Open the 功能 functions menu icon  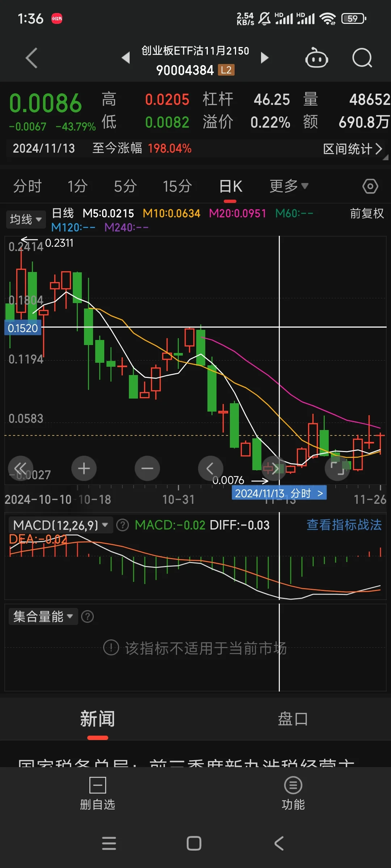tap(293, 785)
